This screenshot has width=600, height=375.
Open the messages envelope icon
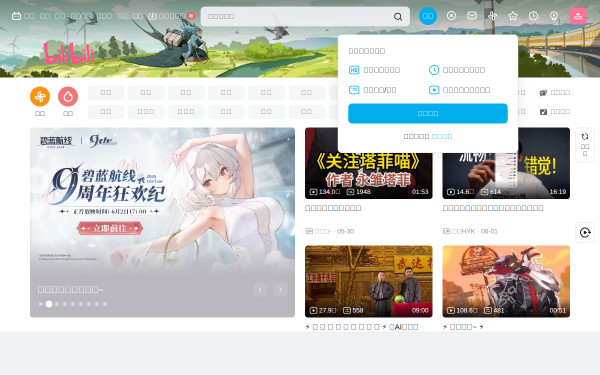(472, 16)
